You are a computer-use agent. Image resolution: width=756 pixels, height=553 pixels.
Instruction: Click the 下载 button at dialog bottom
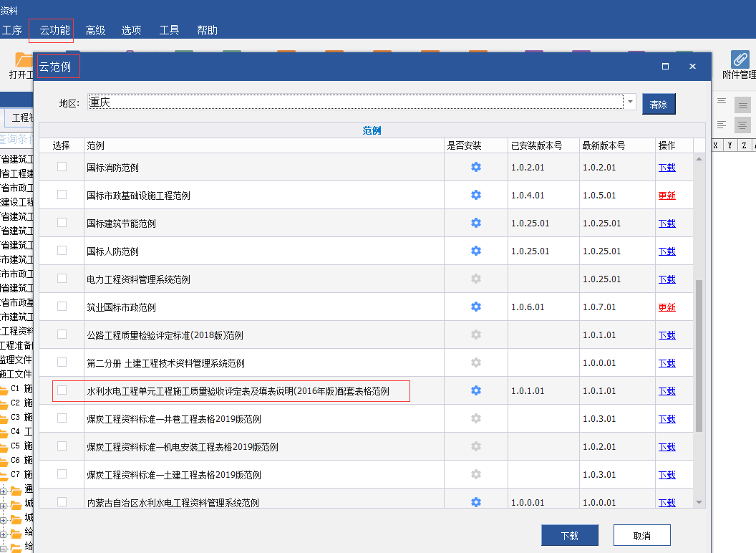click(569, 535)
